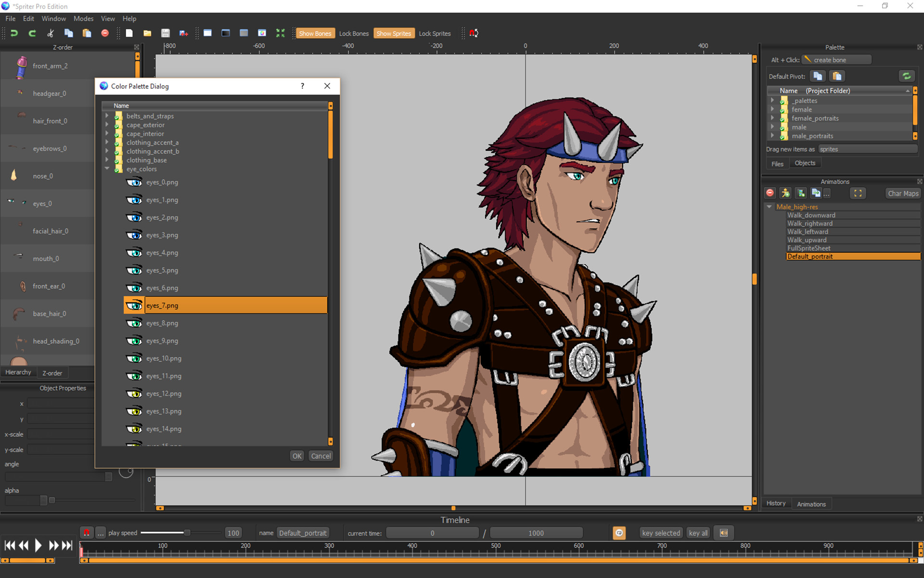Expand the male palette folder

pyautogui.click(x=773, y=127)
